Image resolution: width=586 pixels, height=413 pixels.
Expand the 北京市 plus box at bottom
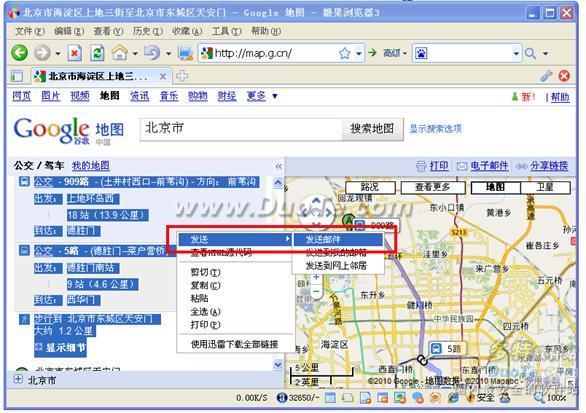[18, 379]
